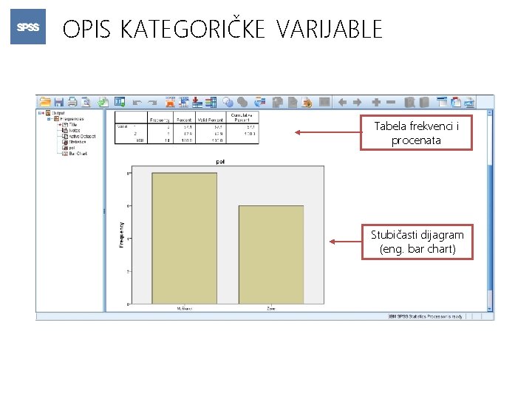Save the output with the floppy disk icon

[59, 102]
